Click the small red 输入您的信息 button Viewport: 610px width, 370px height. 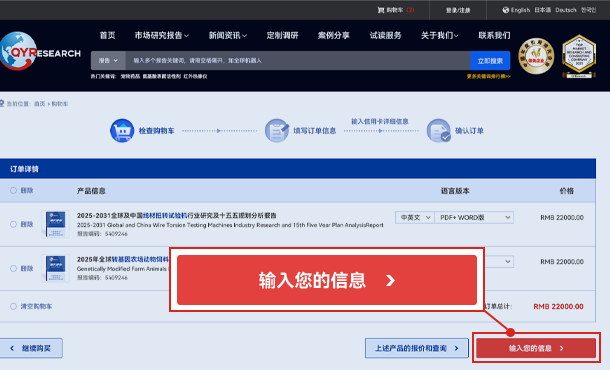coord(536,348)
